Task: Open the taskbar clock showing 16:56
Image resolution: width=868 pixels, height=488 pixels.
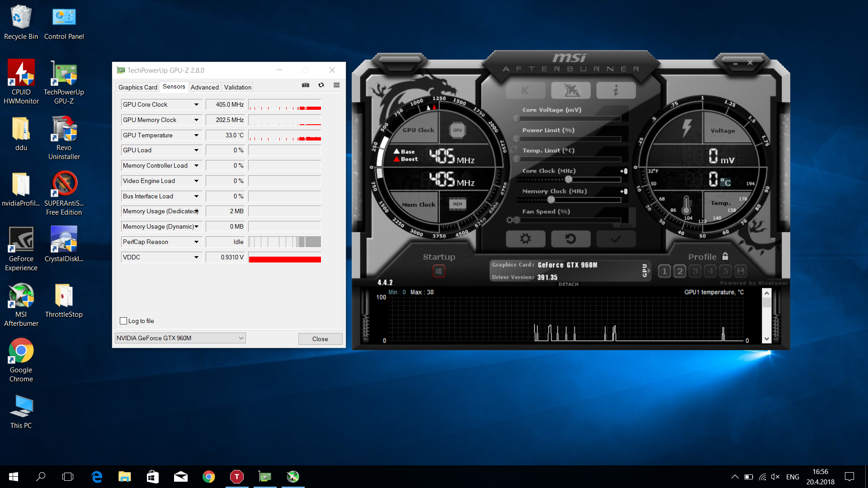Action: 821,477
